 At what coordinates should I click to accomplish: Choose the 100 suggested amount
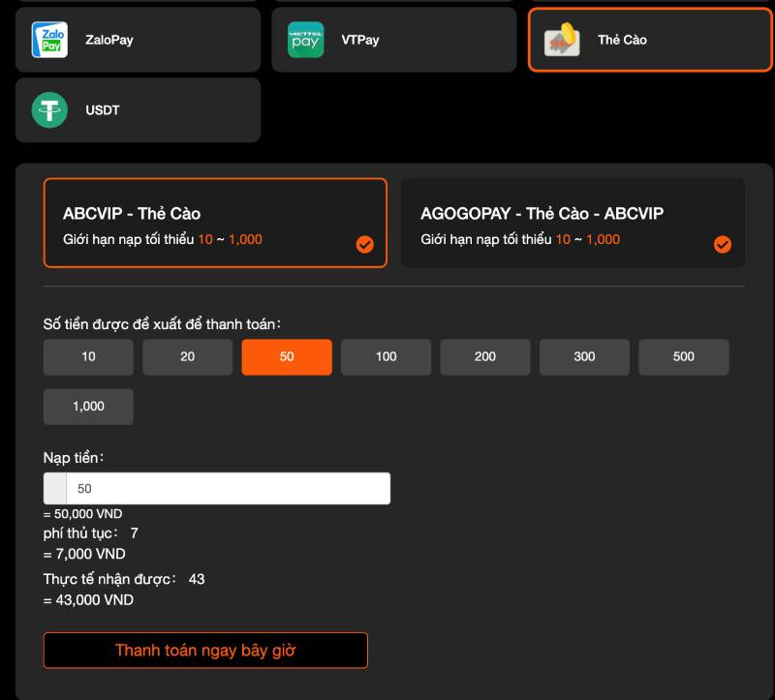(x=387, y=357)
